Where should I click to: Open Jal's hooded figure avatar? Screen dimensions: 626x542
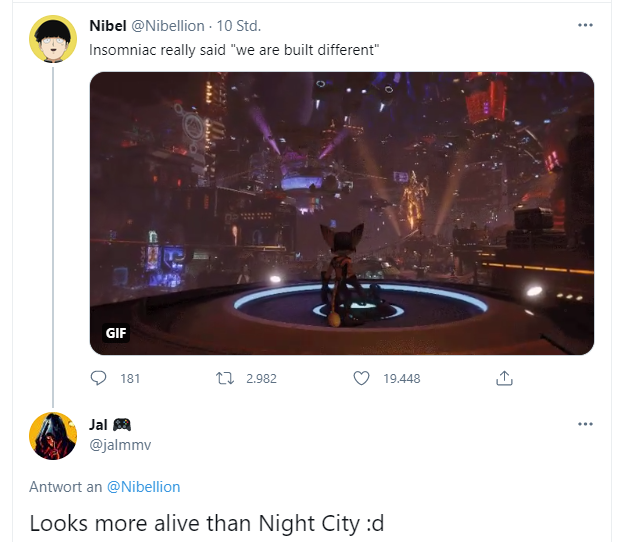tap(53, 436)
